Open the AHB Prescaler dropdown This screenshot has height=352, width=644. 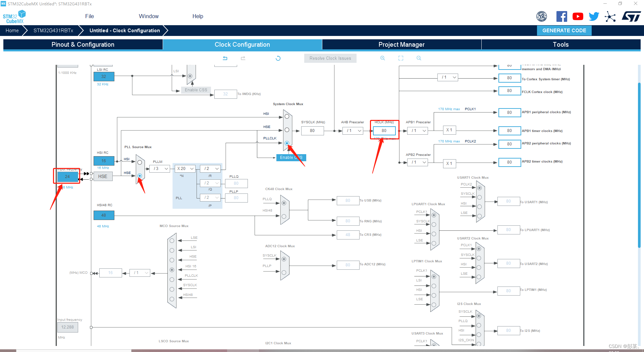[353, 131]
